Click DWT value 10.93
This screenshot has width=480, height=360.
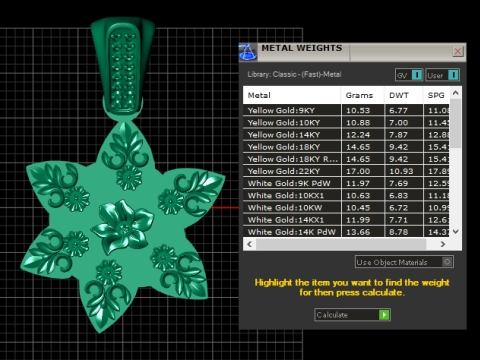pyautogui.click(x=401, y=171)
